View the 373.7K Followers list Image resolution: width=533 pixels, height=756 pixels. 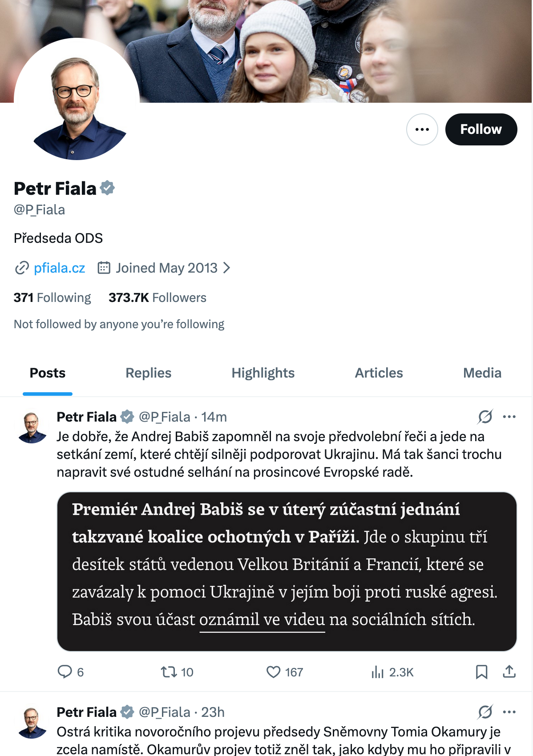tap(157, 298)
